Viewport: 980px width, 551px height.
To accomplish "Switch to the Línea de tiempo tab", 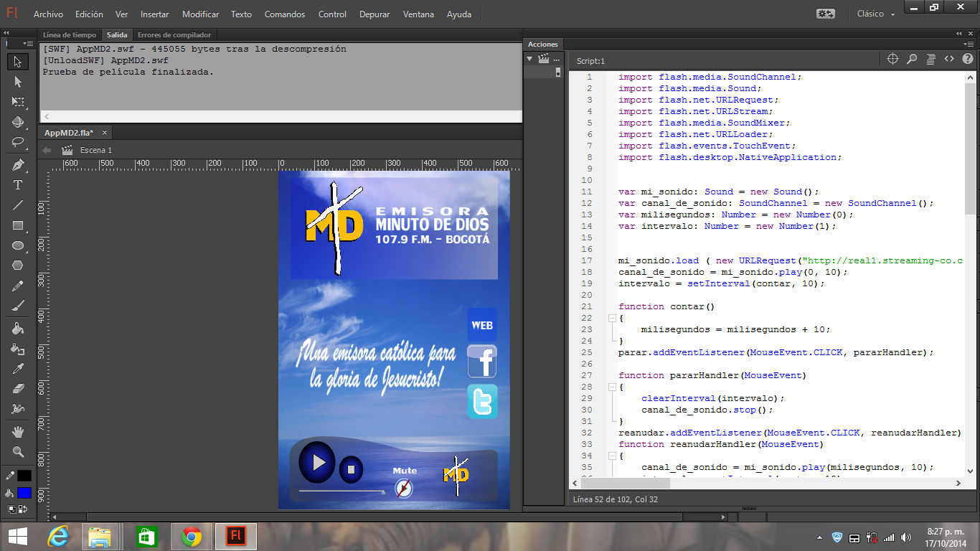I will [69, 34].
